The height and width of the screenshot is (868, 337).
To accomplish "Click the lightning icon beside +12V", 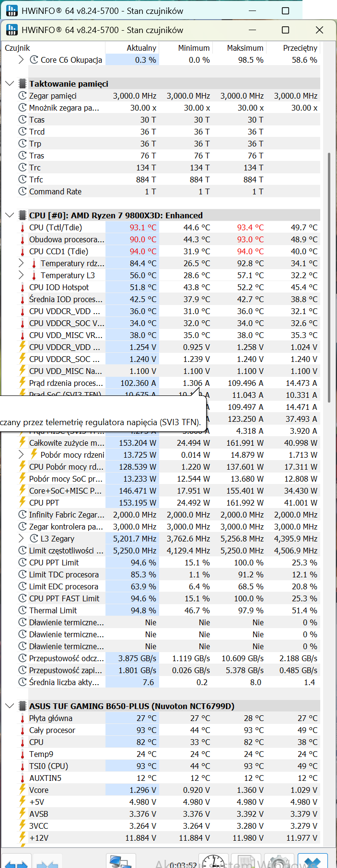I will click(x=22, y=838).
